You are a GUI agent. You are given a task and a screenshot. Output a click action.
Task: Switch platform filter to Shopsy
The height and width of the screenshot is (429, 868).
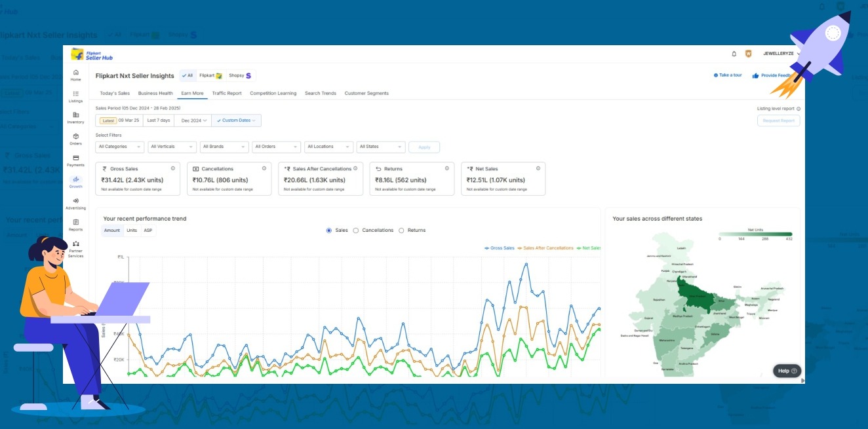click(240, 75)
